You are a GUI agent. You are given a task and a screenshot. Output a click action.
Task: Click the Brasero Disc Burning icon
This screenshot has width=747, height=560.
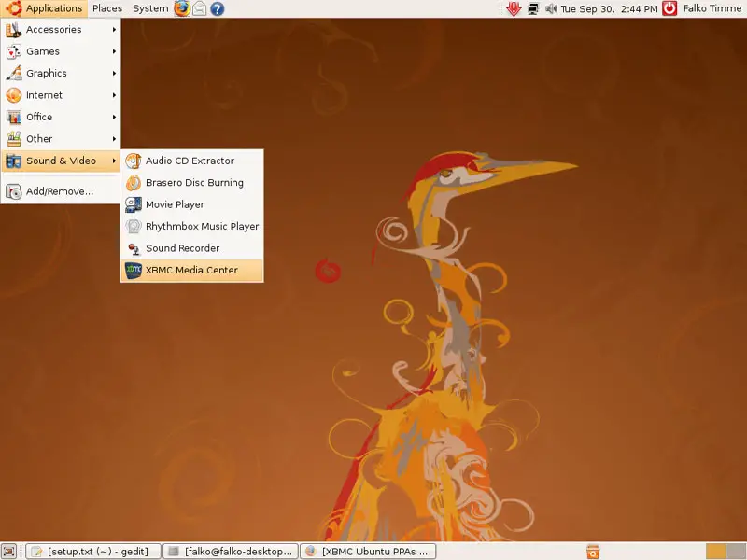pos(134,183)
